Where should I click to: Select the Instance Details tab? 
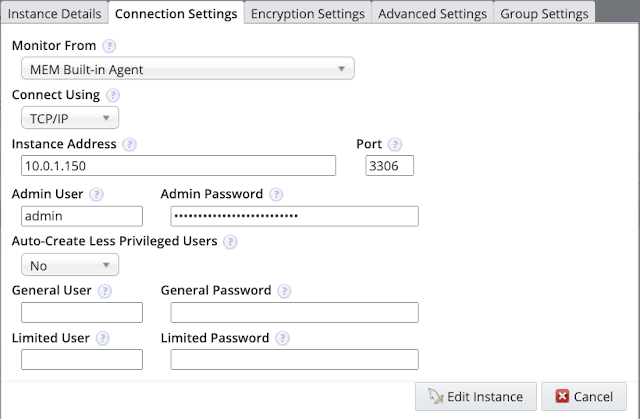click(x=55, y=14)
